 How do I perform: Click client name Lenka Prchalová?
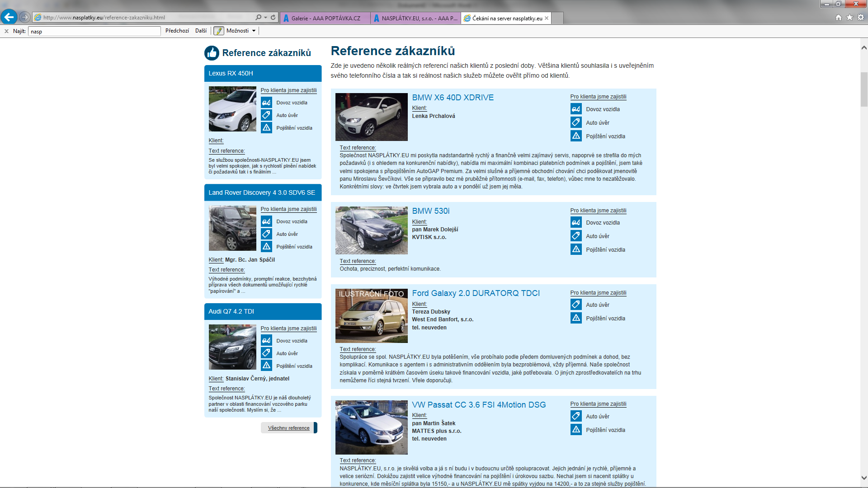(433, 116)
